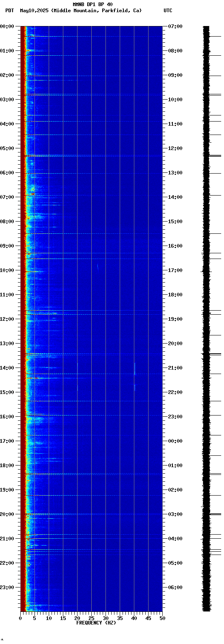Click the station name 'Middle Mountain, Parkfield, Ca'
The width and height of the screenshot is (224, 644).
(97, 11)
